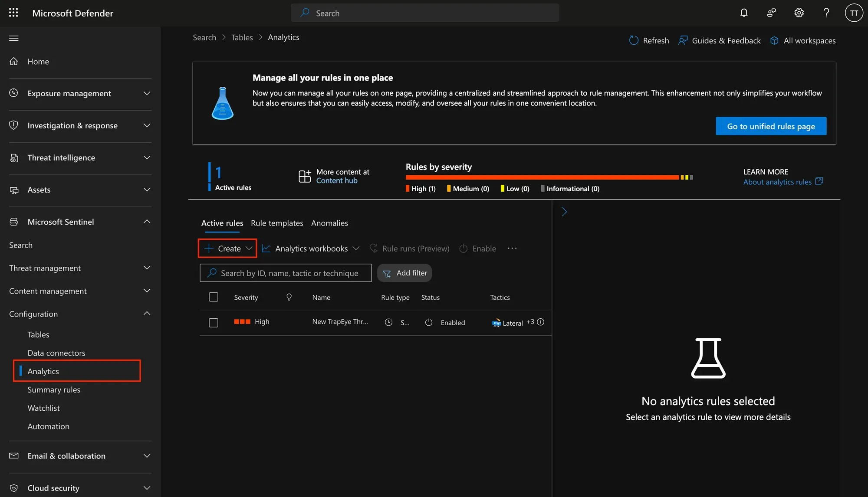This screenshot has height=497, width=868.
Task: Click the info icon next to +3 tactics
Action: point(540,322)
